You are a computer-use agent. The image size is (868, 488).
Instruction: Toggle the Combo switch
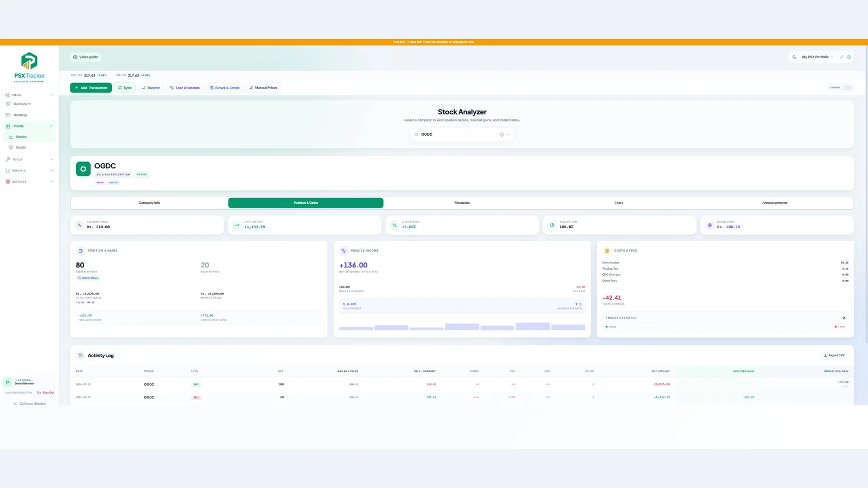[x=846, y=88]
